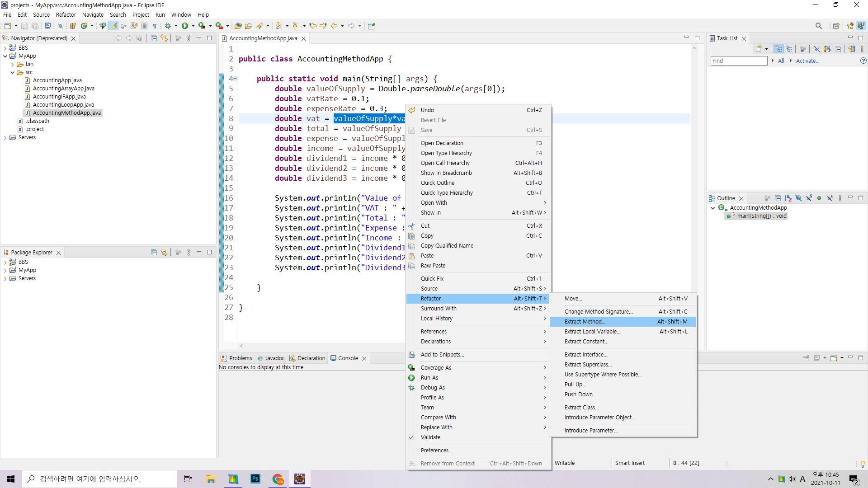868x488 pixels.
Task: Click the New Java Class toolbar icon
Action: tap(84, 26)
